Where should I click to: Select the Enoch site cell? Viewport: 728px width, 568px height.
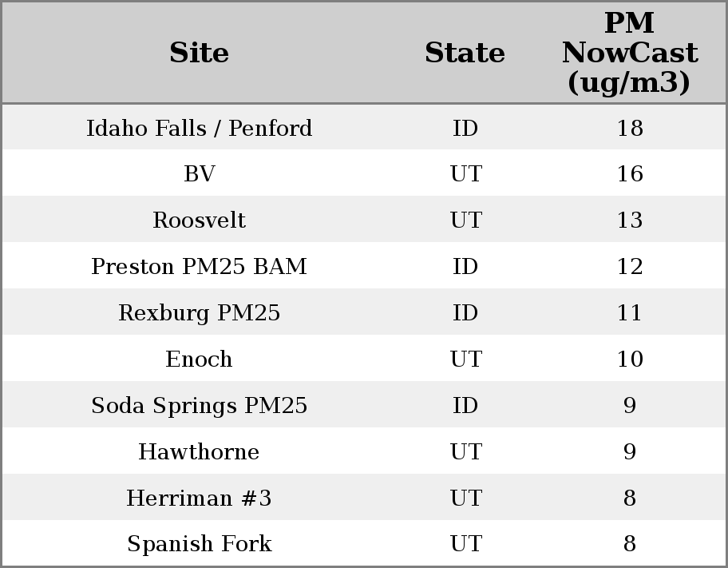pos(199,359)
